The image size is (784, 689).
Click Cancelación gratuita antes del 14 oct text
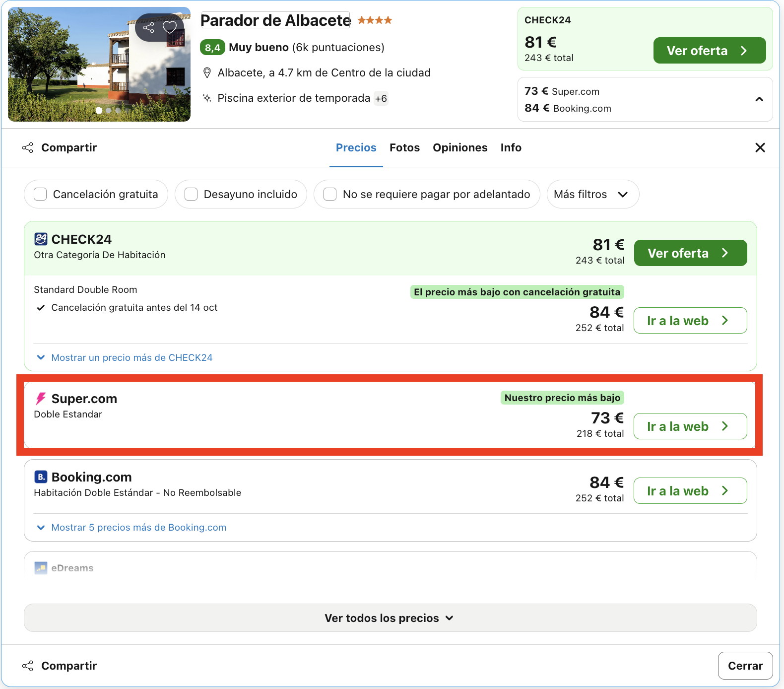pos(134,308)
